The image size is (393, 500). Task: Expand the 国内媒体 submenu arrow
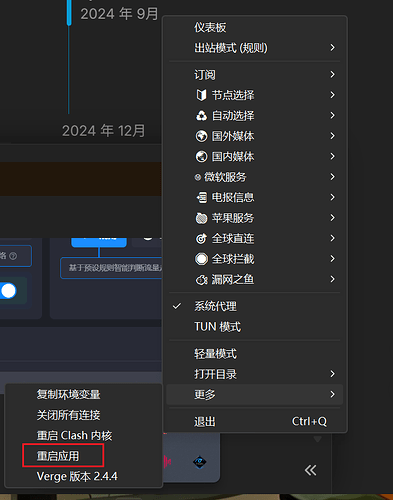click(332, 156)
